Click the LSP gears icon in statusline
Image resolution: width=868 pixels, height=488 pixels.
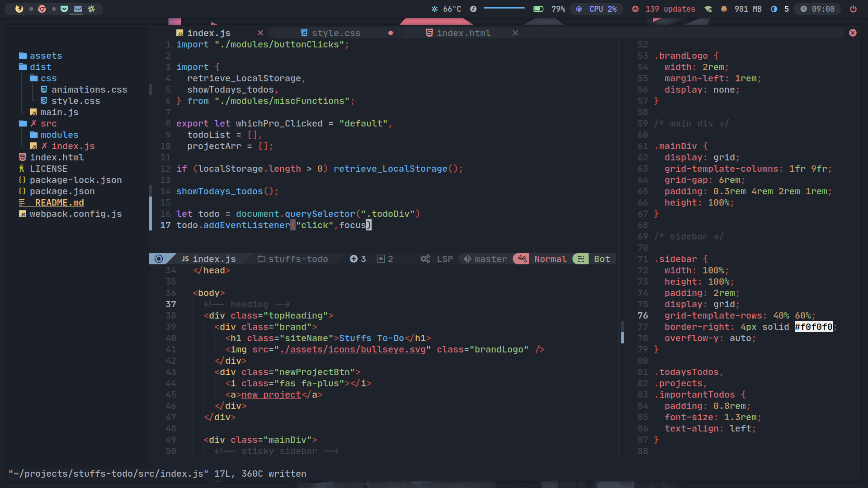(425, 259)
